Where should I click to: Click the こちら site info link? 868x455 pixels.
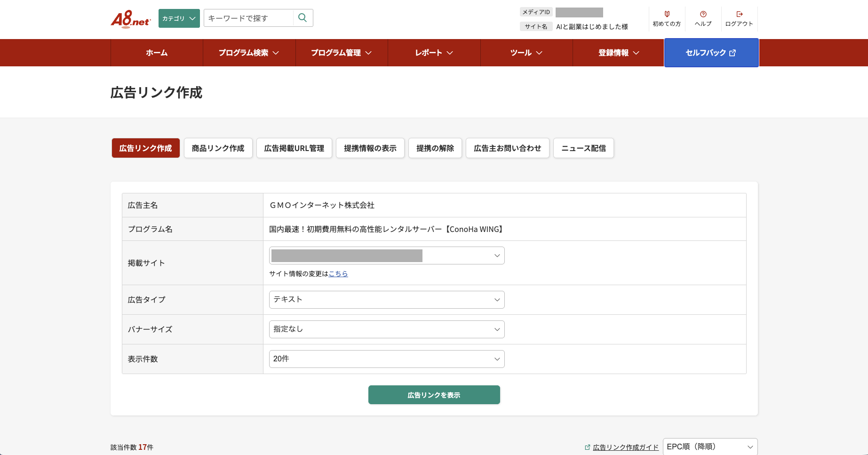pyautogui.click(x=338, y=273)
